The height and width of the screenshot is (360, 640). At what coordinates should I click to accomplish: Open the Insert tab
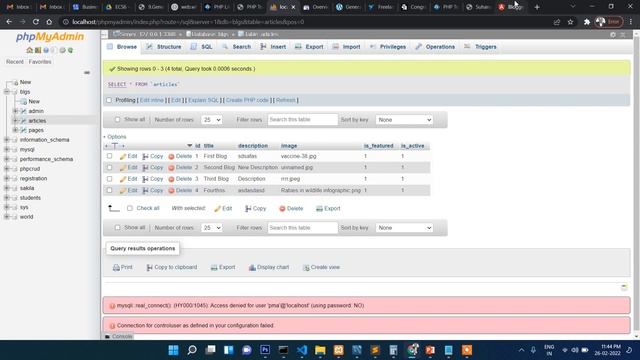[273, 47]
